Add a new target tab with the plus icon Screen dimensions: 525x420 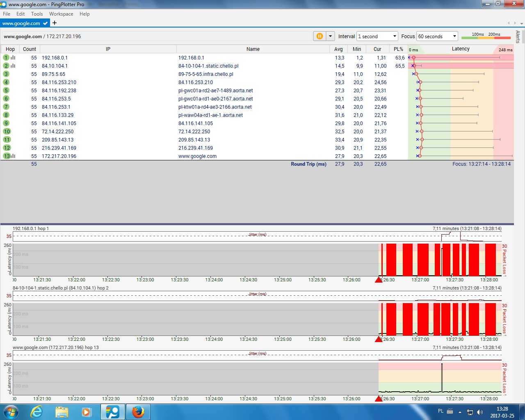pyautogui.click(x=55, y=23)
